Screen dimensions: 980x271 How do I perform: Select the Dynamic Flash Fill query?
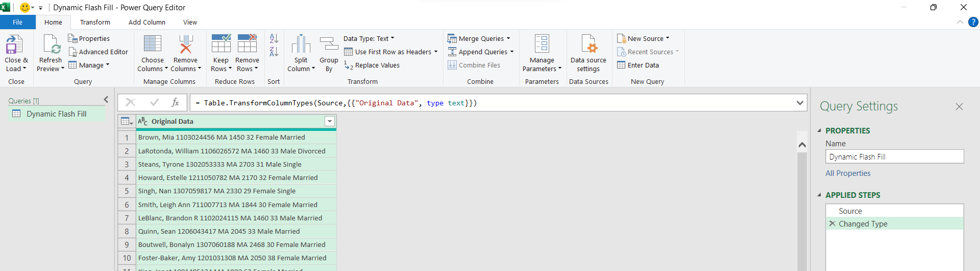point(56,114)
